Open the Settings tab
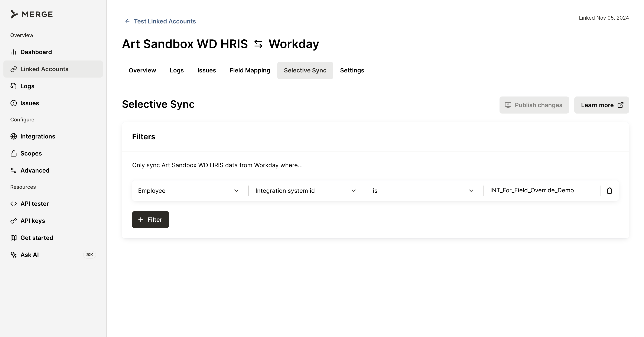644x337 pixels. click(352, 71)
